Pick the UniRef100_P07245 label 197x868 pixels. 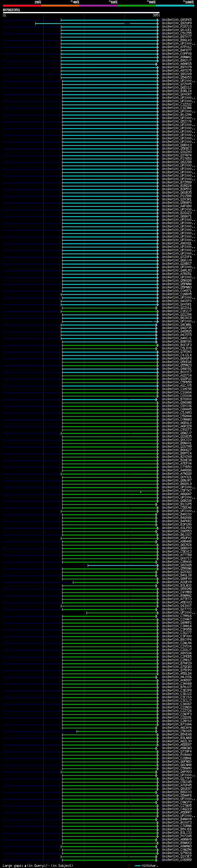177,836
